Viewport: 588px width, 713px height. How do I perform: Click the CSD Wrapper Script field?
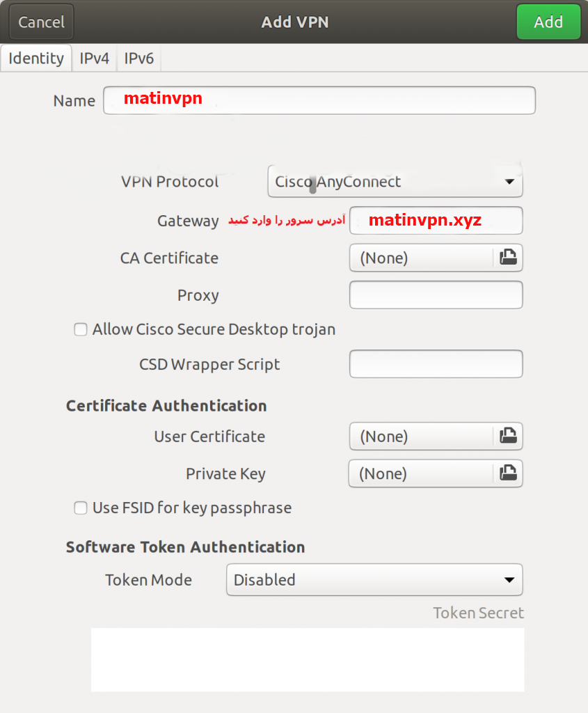[x=436, y=364]
